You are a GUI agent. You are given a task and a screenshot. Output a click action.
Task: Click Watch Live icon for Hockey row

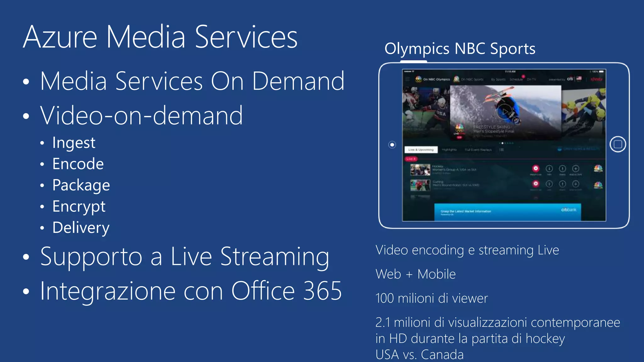tap(536, 168)
